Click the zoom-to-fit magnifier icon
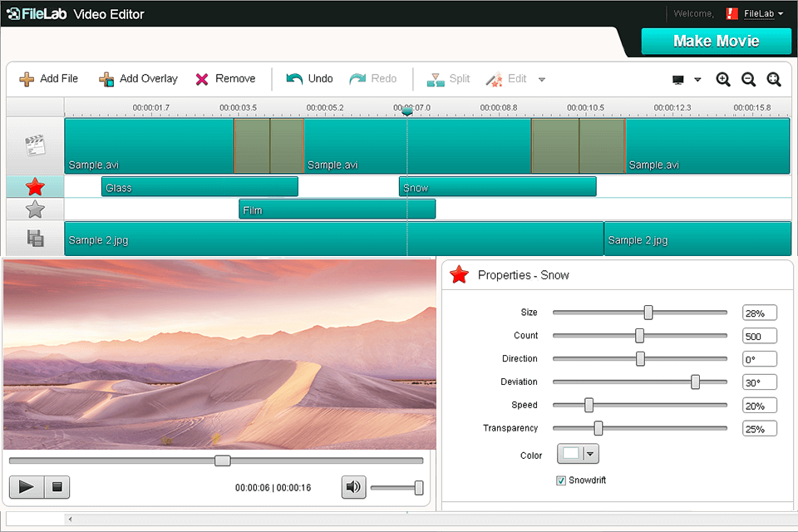The height and width of the screenshot is (532, 798). coord(774,80)
